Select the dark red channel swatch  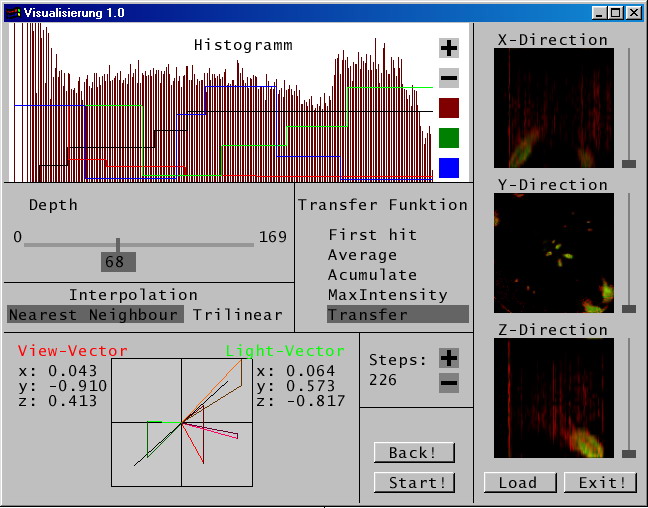449,108
